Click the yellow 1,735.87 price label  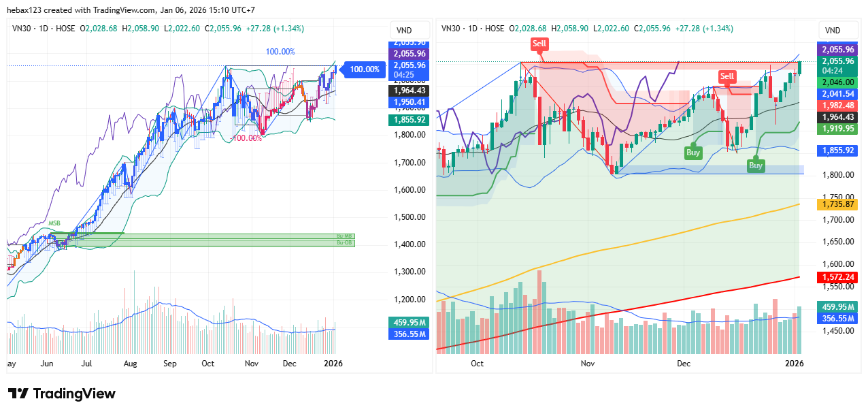838,204
